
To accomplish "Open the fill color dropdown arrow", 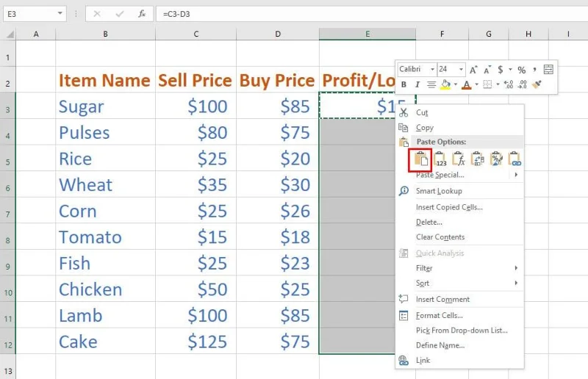I will 455,84.
